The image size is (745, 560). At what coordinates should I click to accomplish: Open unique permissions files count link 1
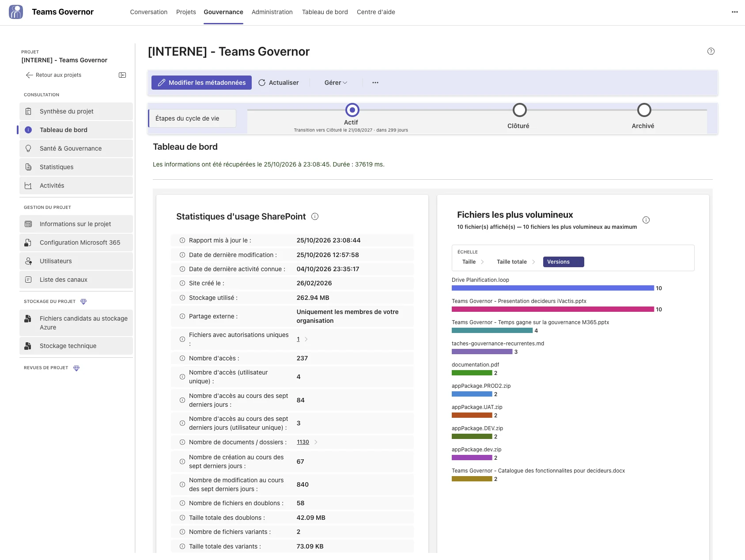tap(298, 339)
